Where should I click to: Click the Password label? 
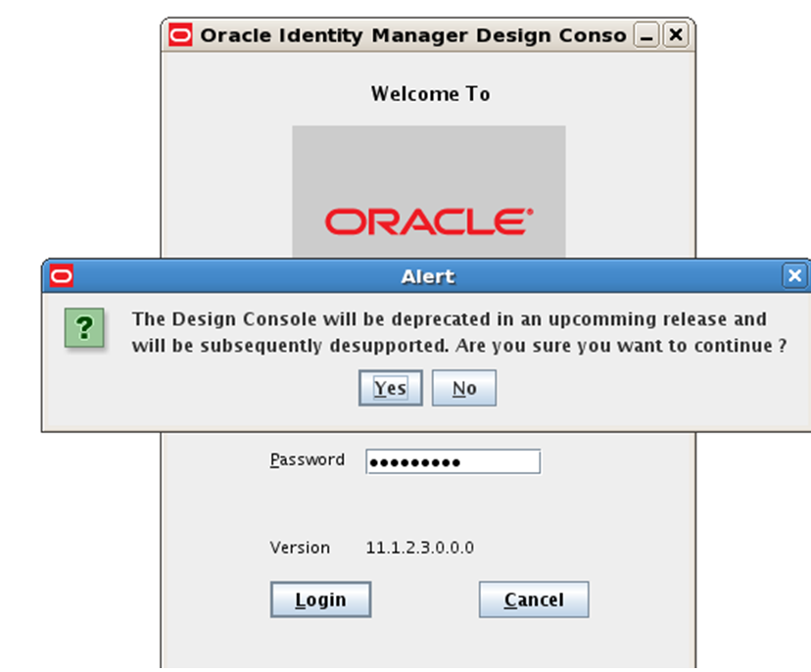[307, 460]
